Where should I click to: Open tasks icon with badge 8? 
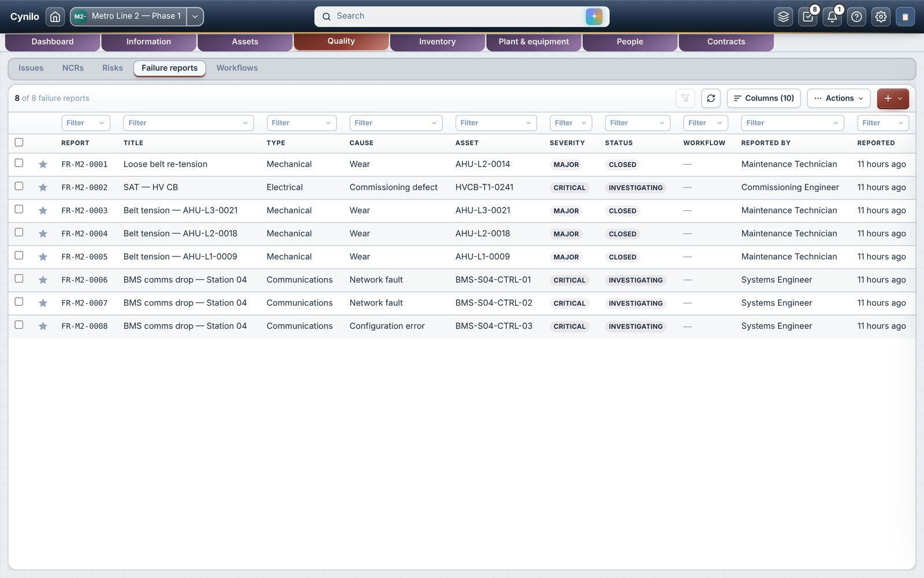[x=808, y=17]
